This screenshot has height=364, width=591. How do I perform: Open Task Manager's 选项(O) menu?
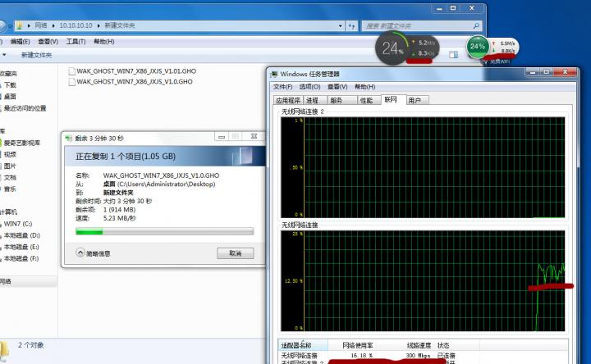pyautogui.click(x=309, y=87)
